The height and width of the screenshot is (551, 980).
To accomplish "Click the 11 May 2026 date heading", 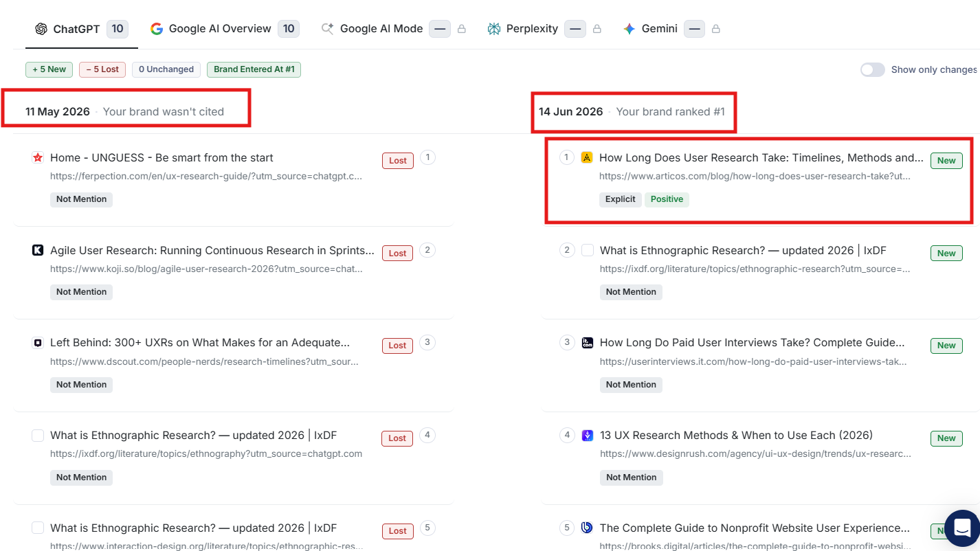I will tap(58, 112).
